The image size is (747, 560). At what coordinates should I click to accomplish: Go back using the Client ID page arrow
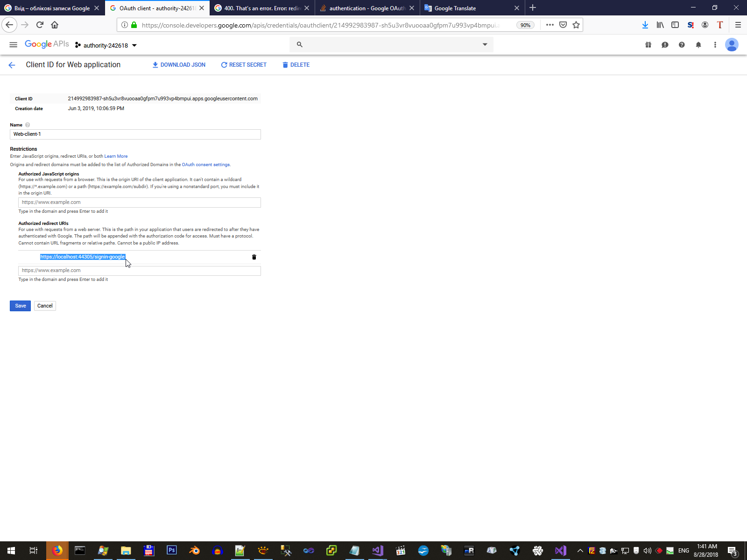[12, 65]
